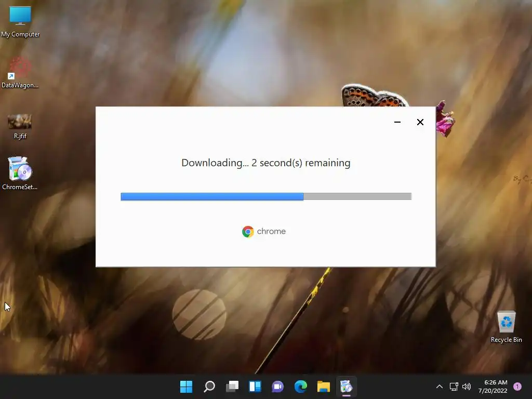Click the Chrome installer taskbar icon
Viewport: 532px width, 399px height.
pos(346,387)
